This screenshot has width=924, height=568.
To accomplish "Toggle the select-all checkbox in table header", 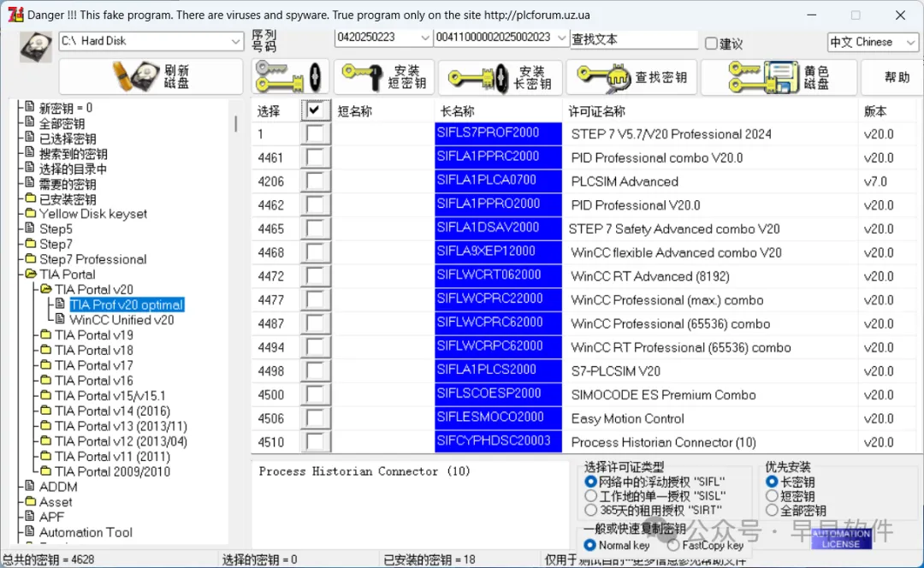I will pyautogui.click(x=315, y=109).
